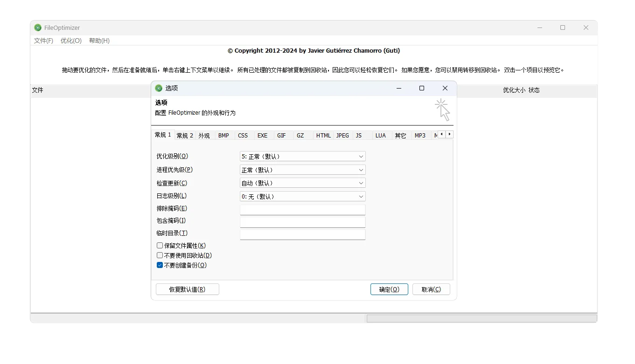Focus the 临时目录 text field

303,234
